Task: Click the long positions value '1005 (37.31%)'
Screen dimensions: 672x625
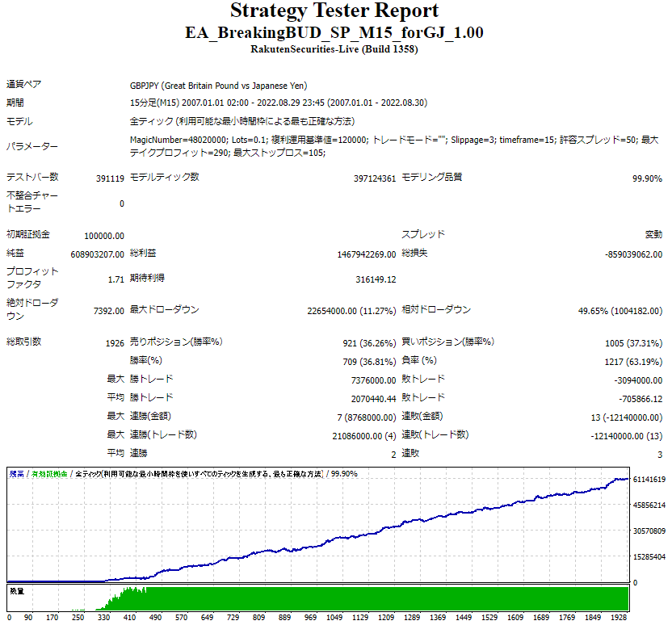Action: pos(633,343)
